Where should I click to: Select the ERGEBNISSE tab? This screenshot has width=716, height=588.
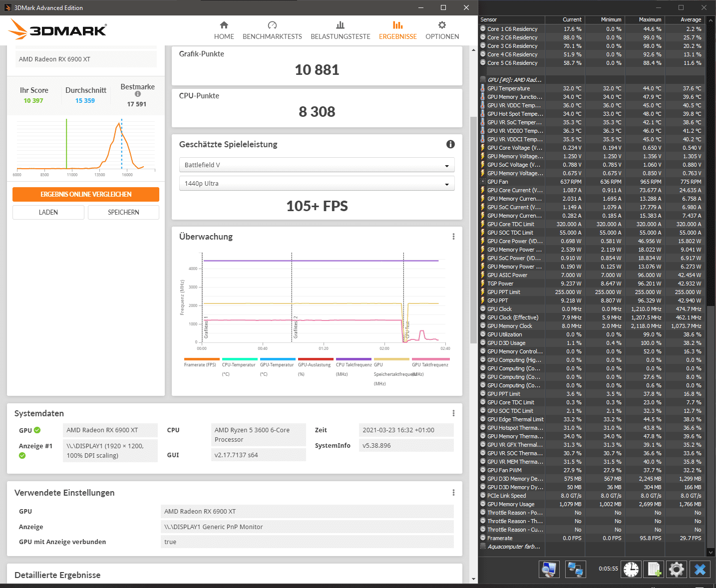tap(397, 30)
